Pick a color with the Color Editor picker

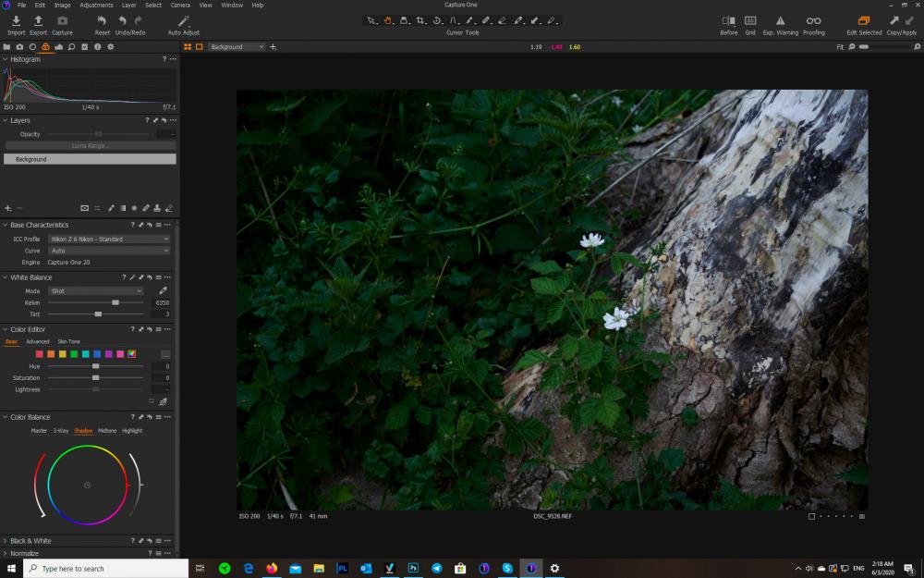click(x=164, y=401)
